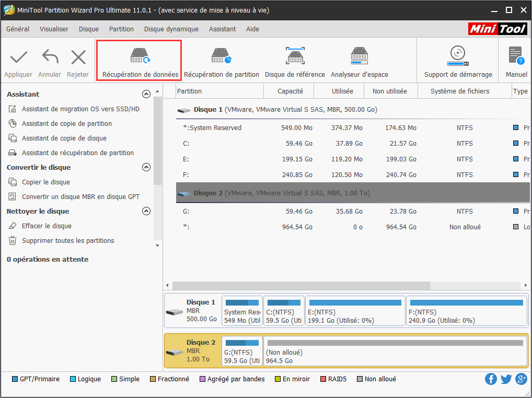
Task: Sort by the Utilisée column header
Action: click(339, 91)
